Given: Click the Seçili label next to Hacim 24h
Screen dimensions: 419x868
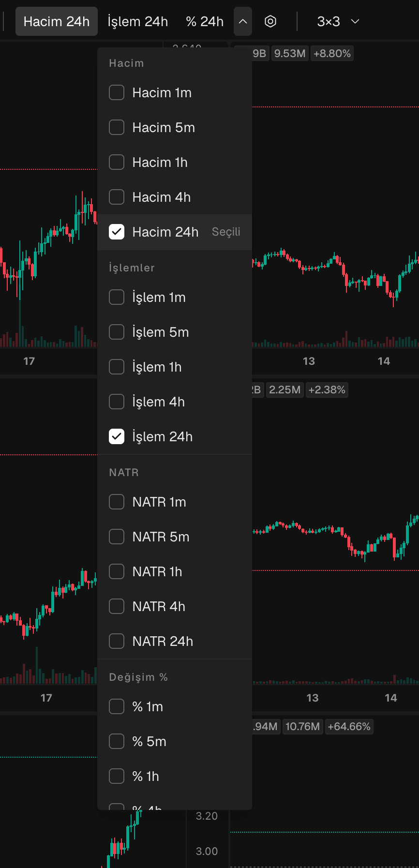Looking at the screenshot, I should (226, 232).
